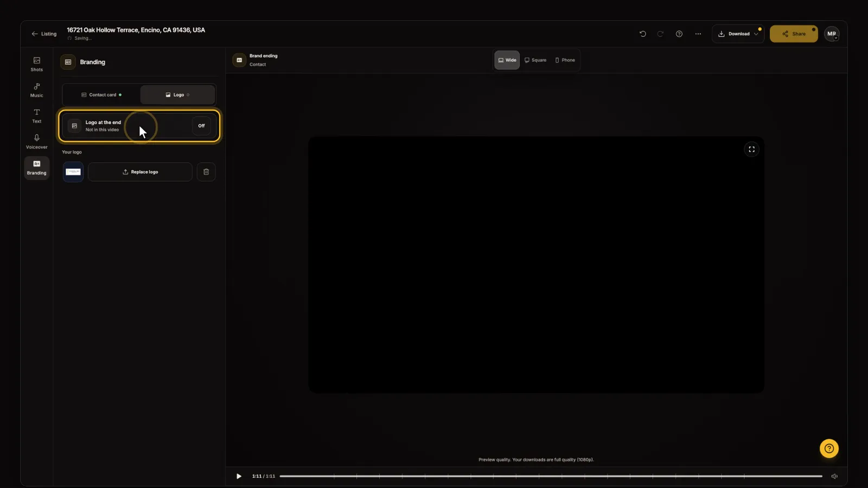Open the MR account menu
868x488 pixels.
(x=832, y=34)
